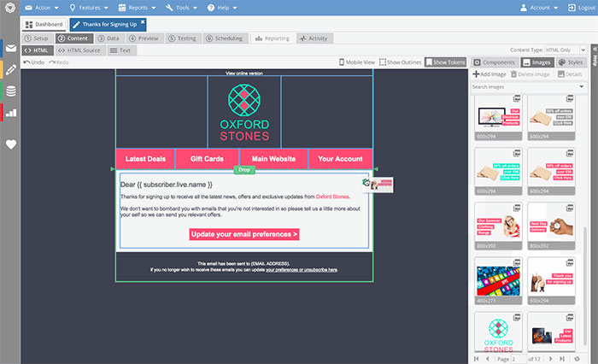Click Undo in the editor toolbar
The image size is (598, 364).
point(33,62)
